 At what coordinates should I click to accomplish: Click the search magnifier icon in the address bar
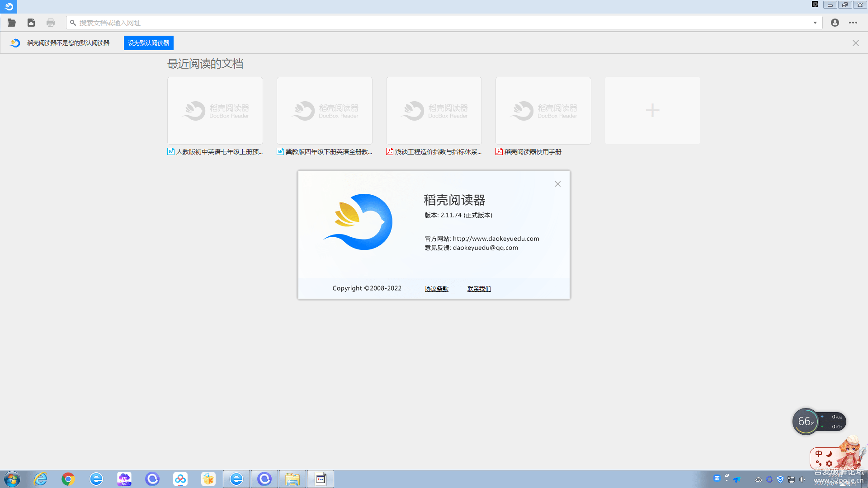click(x=73, y=23)
